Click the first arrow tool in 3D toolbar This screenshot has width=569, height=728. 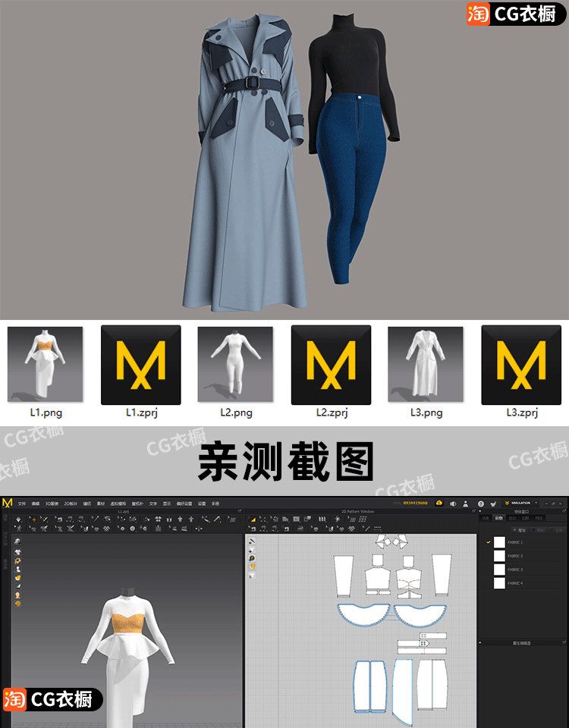(x=17, y=519)
